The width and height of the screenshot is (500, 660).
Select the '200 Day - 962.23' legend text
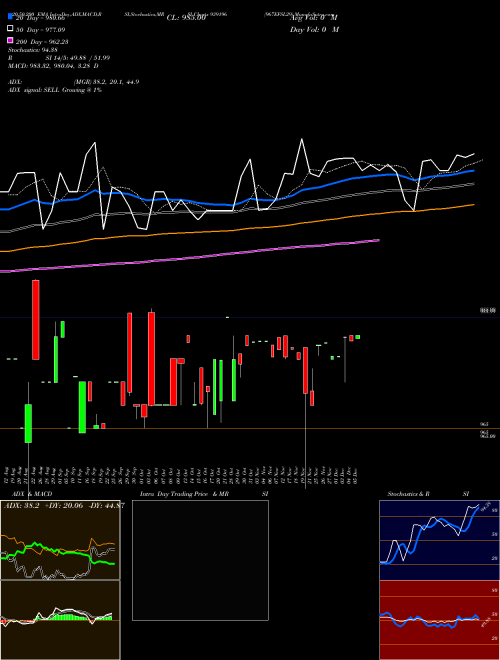(42, 42)
